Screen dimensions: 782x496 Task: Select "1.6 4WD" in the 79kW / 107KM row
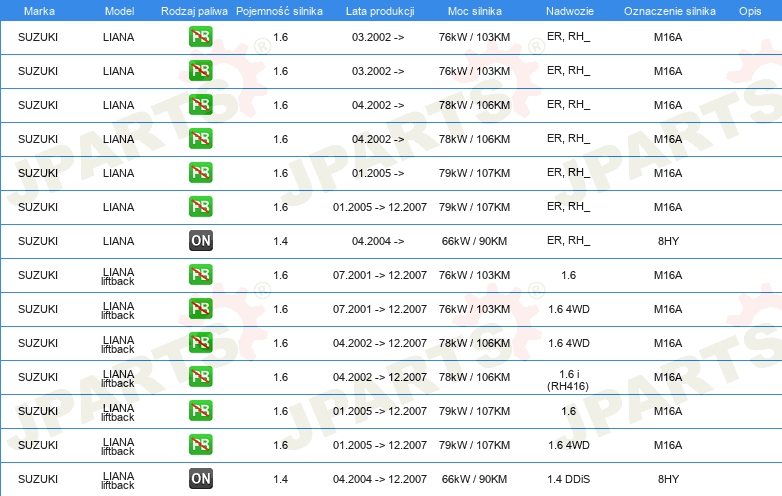pos(569,445)
